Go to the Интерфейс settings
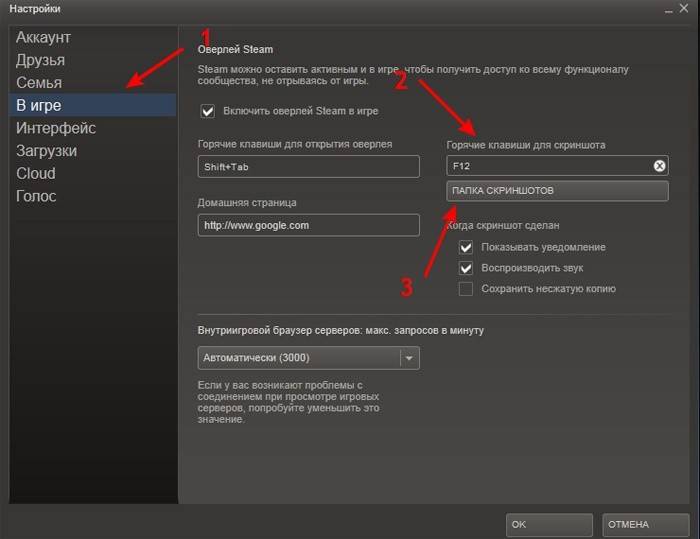The width and height of the screenshot is (700, 539). 56,128
